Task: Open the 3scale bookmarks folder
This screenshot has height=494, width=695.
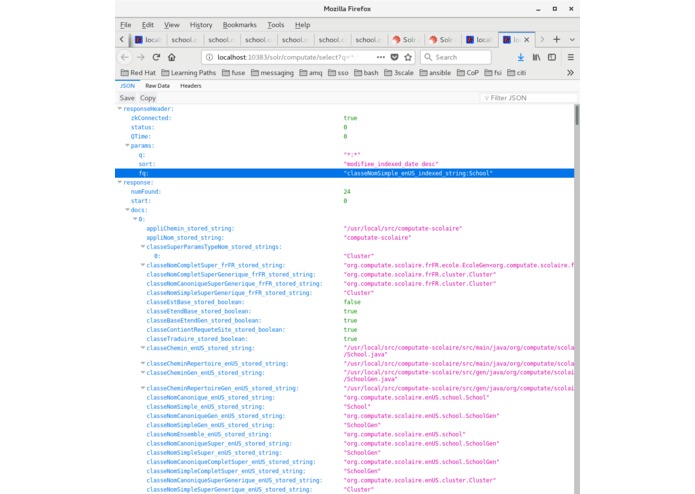Action: point(398,73)
